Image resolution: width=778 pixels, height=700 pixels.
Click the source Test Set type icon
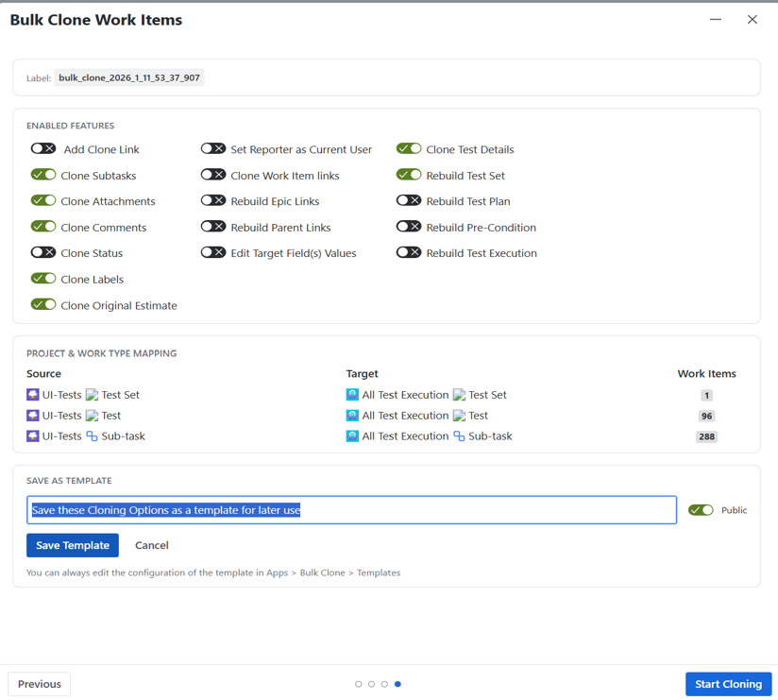pyautogui.click(x=92, y=395)
